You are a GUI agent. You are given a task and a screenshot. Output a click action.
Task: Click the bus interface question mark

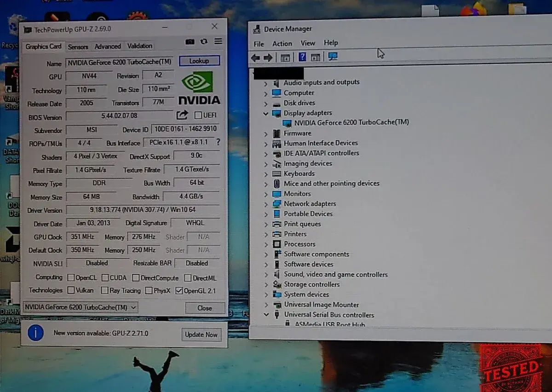click(x=218, y=142)
